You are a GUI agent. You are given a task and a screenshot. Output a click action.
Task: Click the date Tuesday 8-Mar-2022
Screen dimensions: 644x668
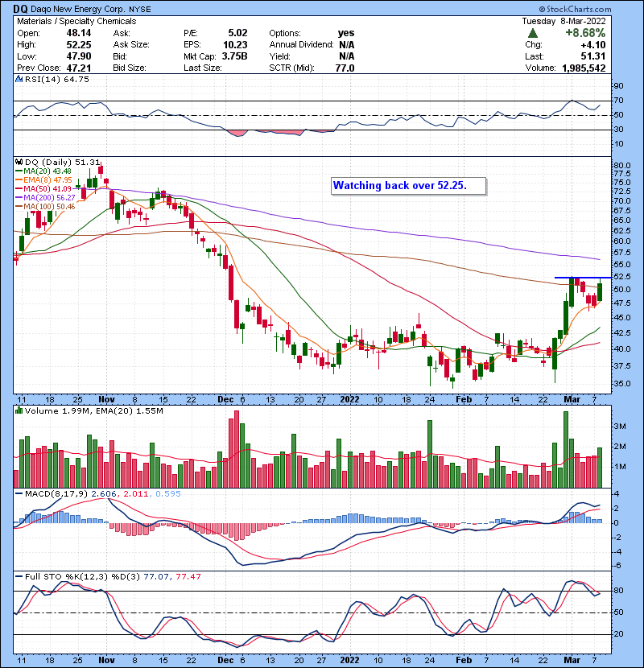563,21
